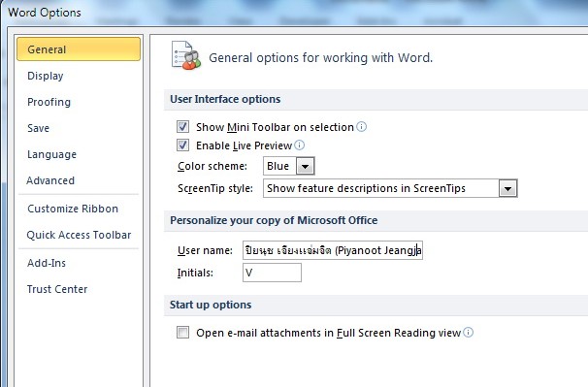This screenshot has width=588, height=387.
Task: Go to the Save options page
Action: (x=38, y=128)
